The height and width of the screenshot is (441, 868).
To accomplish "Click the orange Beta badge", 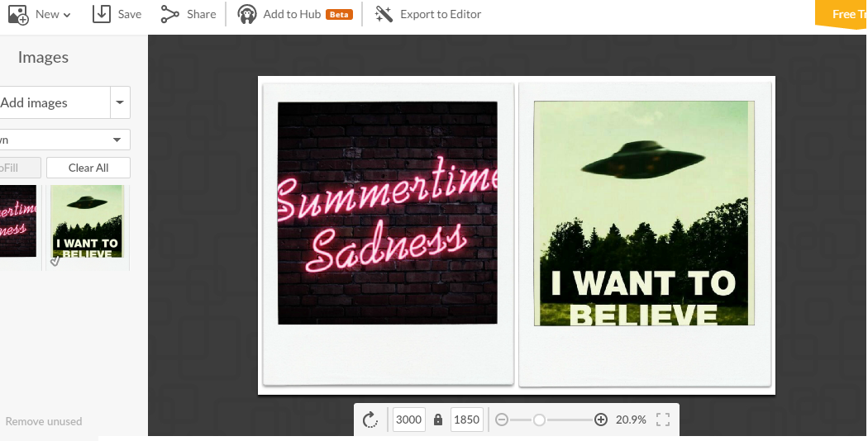I will 339,14.
